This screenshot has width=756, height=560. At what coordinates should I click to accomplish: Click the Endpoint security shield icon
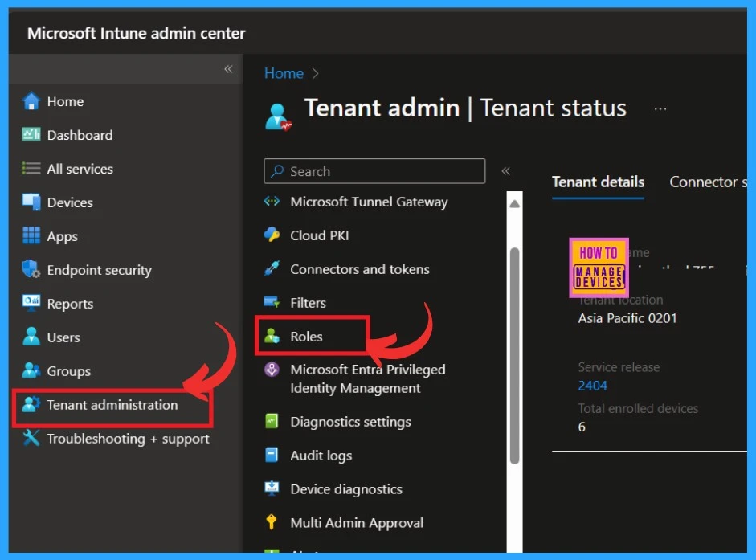click(31, 269)
